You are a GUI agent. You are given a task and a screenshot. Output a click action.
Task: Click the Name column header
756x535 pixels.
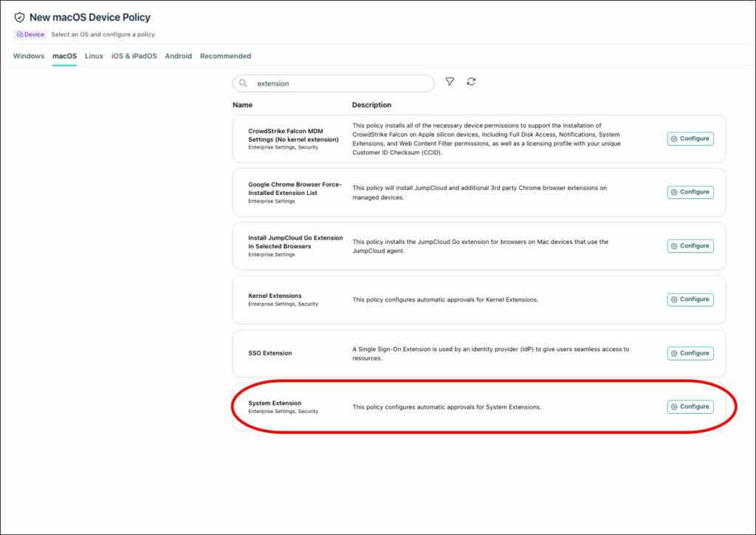click(242, 105)
